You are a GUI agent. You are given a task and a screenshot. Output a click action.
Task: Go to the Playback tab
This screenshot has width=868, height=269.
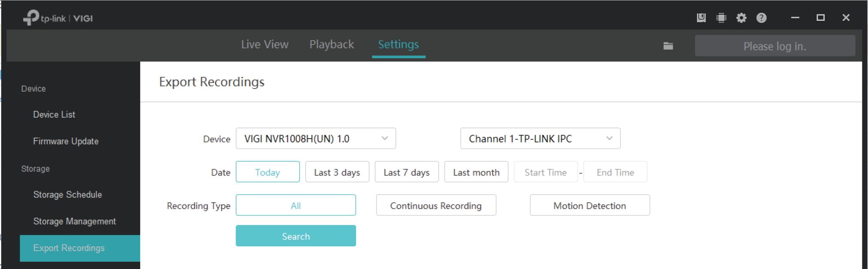click(332, 45)
